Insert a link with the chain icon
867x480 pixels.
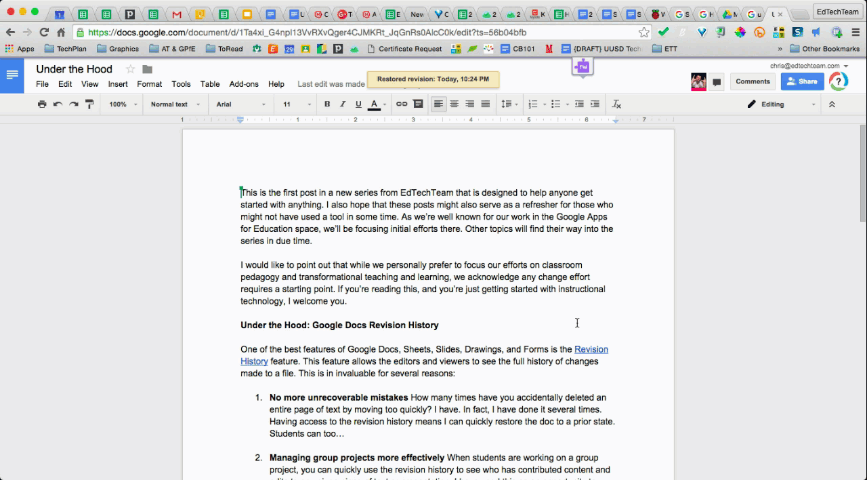(x=401, y=104)
